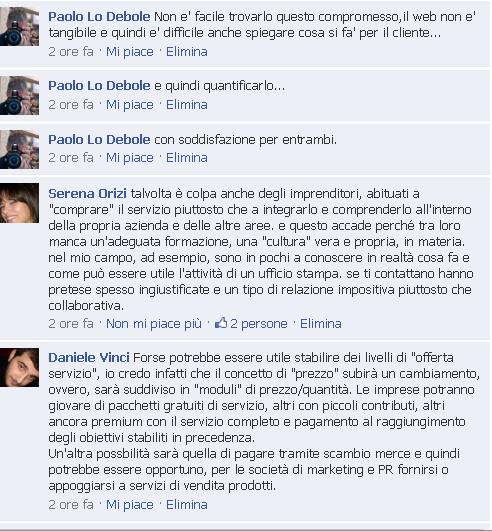Click Elimina under 'con soddisfazione per entrambi'
The height and width of the screenshot is (531, 492).
[x=187, y=158]
